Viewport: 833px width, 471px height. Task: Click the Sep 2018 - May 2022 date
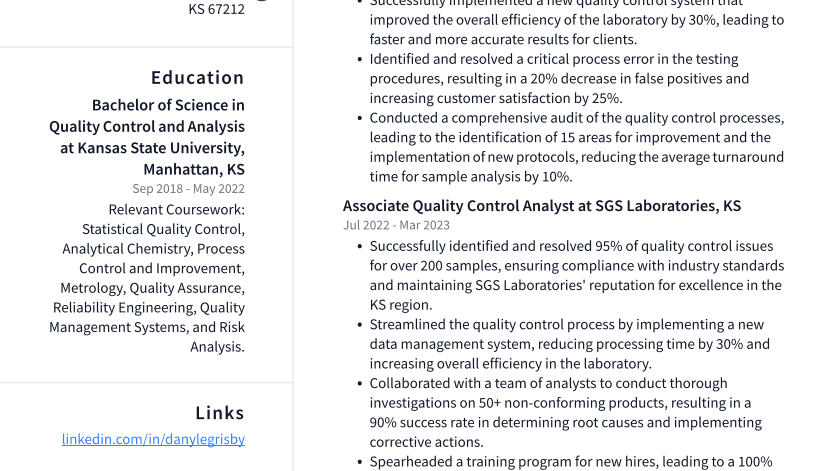188,189
